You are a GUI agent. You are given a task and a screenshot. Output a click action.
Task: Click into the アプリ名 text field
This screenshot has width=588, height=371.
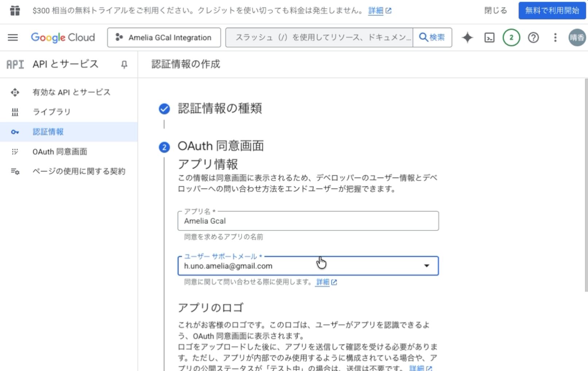coord(308,221)
